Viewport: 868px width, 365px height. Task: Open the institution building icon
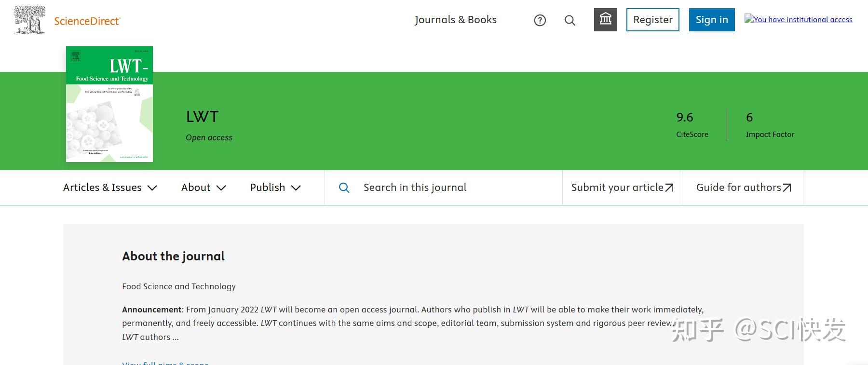click(x=606, y=20)
